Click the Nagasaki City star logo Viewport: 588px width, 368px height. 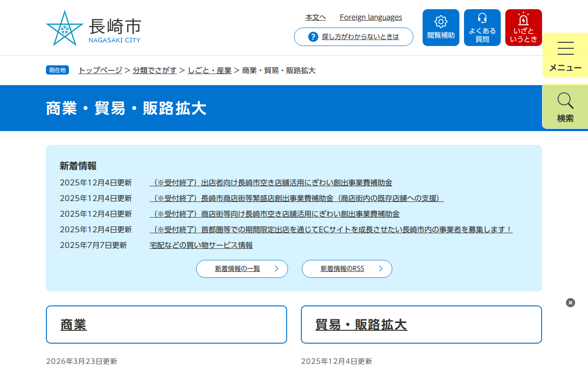(64, 28)
